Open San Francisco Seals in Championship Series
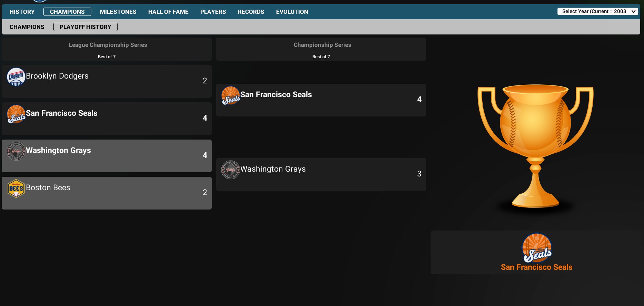This screenshot has width=644, height=306. [x=276, y=94]
